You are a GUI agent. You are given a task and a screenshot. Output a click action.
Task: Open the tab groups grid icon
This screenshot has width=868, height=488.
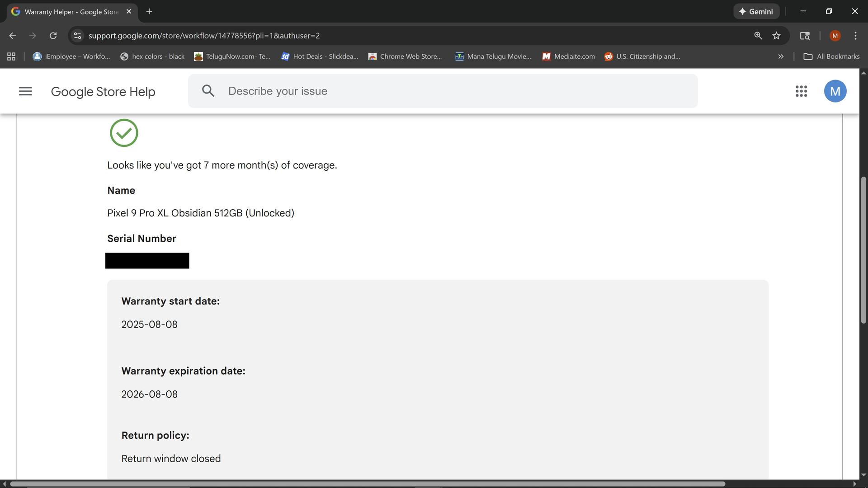coord(11,56)
